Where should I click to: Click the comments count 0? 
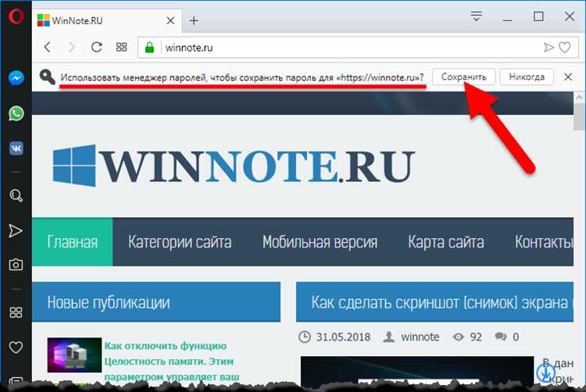tap(516, 337)
